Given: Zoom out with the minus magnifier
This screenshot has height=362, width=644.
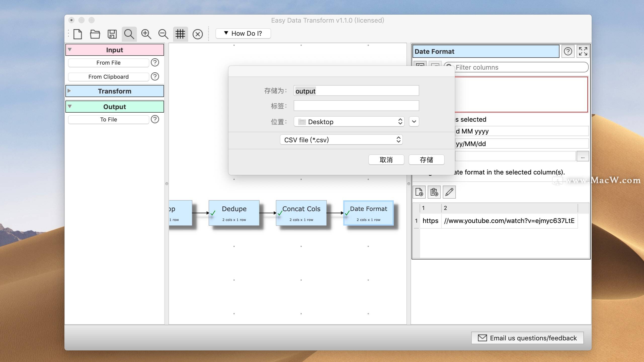Looking at the screenshot, I should (163, 34).
